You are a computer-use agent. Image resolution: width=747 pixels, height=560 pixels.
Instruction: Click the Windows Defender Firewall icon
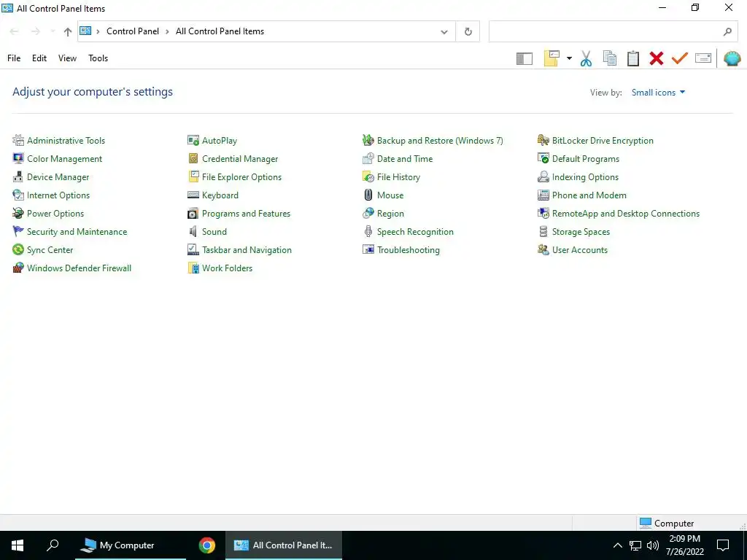coord(18,268)
